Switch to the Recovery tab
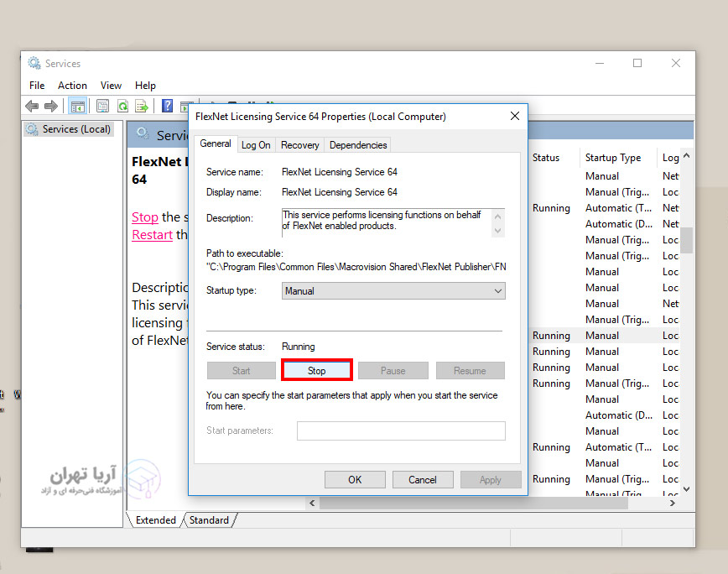The height and width of the screenshot is (574, 728). pos(299,145)
